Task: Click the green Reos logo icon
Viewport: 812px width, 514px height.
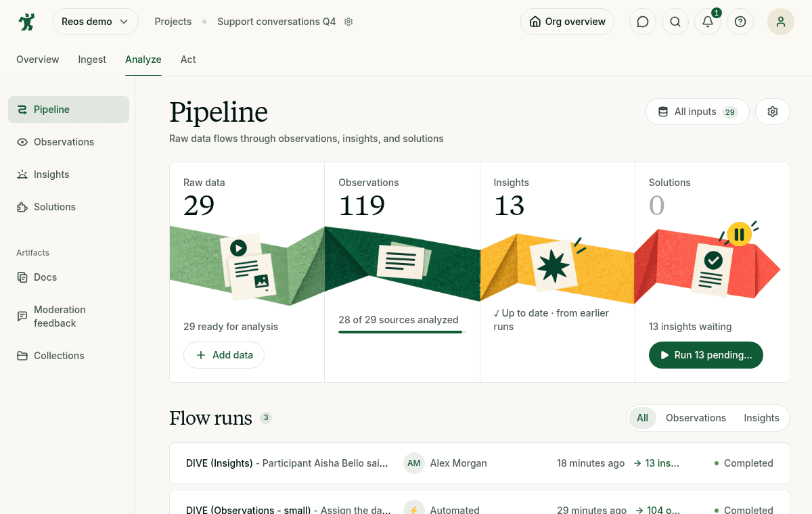Action: pos(26,22)
